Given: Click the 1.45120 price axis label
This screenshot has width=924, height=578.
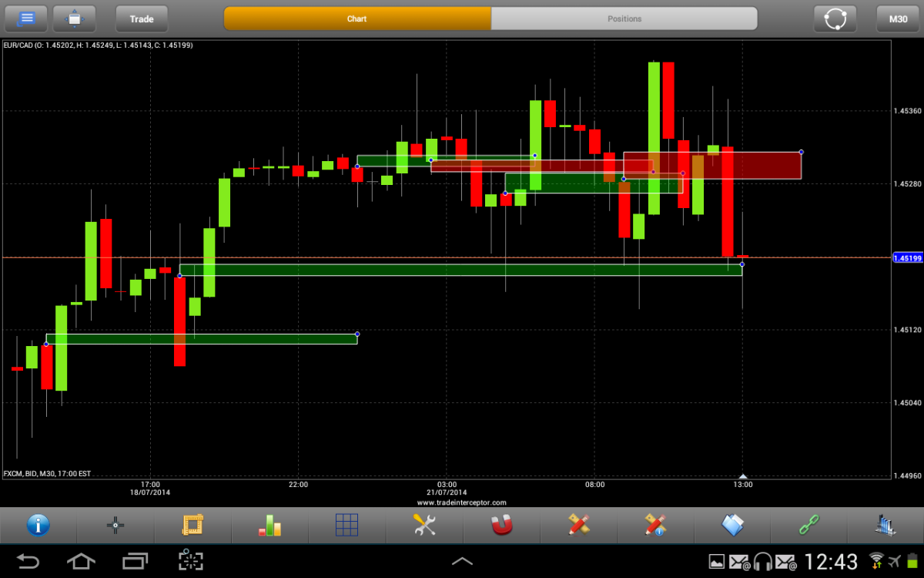Looking at the screenshot, I should (907, 330).
